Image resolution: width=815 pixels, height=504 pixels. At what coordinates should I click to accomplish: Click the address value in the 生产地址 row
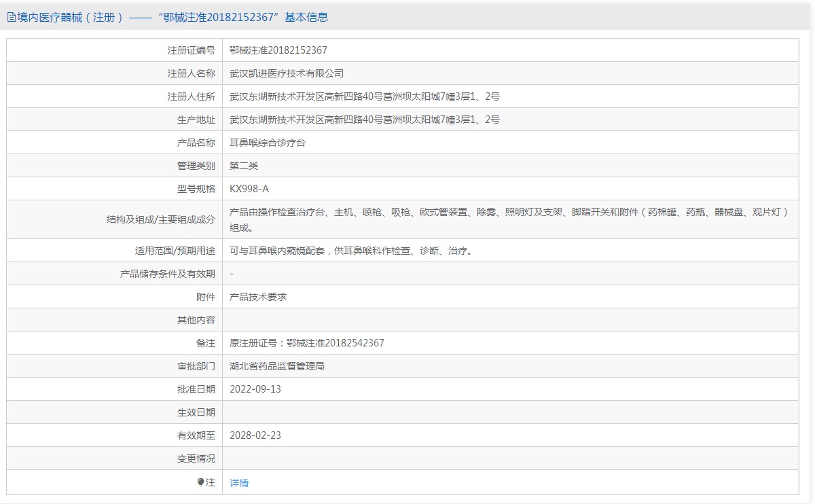point(365,120)
